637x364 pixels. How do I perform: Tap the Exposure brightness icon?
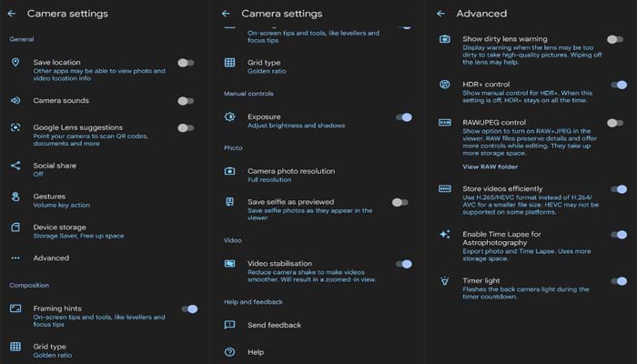(x=229, y=117)
